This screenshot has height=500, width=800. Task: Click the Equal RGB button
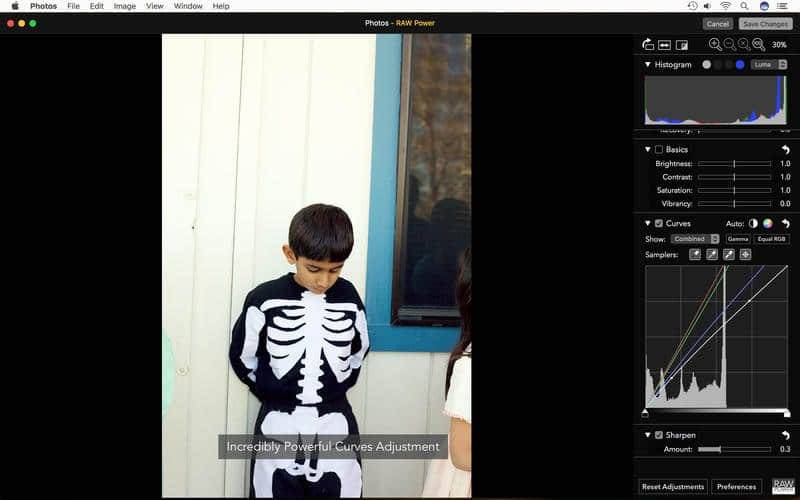pyautogui.click(x=771, y=239)
